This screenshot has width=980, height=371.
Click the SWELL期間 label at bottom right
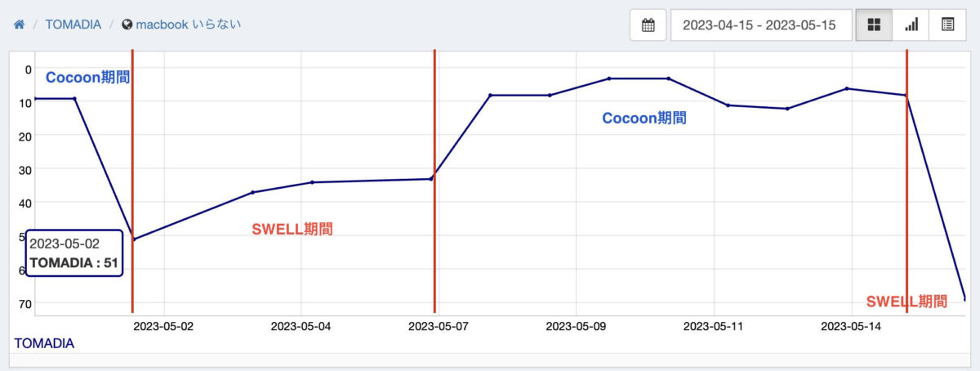906,301
